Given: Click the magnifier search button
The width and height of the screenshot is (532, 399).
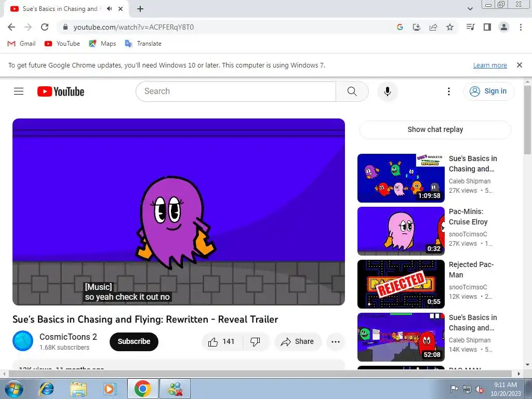Looking at the screenshot, I should (352, 91).
